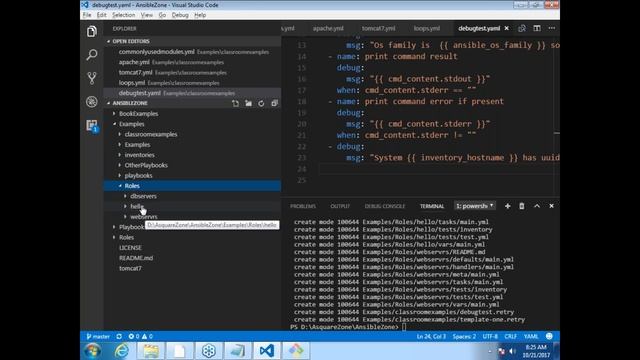The image size is (640, 360).
Task: Expand the playbooks folder
Action: [x=138, y=176]
